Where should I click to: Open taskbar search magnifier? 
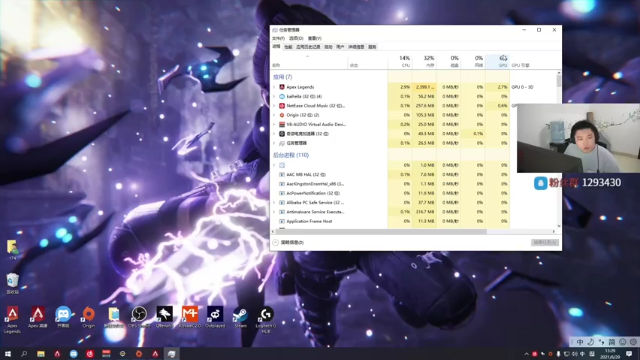24,353
